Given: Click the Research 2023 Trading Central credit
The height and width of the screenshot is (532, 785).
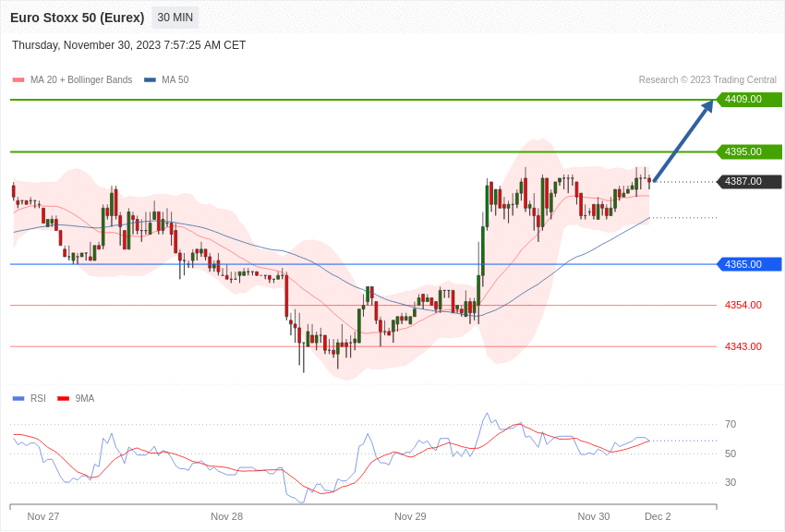Looking at the screenshot, I should [x=707, y=79].
